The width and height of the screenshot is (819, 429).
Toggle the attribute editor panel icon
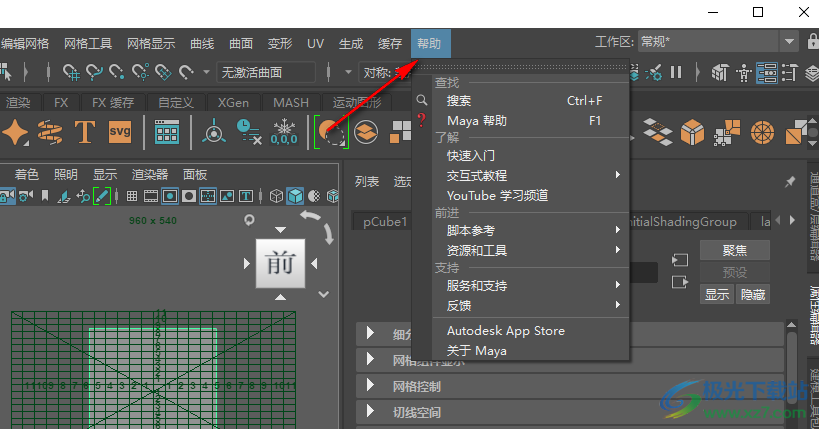coord(767,73)
